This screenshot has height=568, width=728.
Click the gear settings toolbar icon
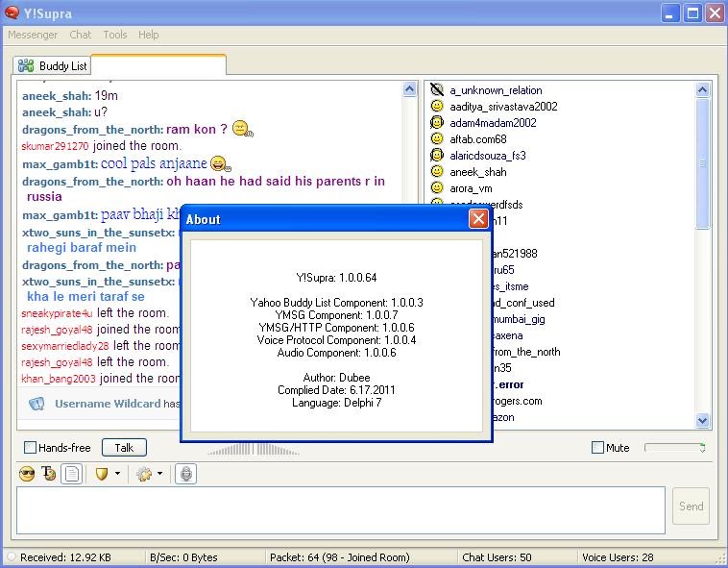point(144,474)
